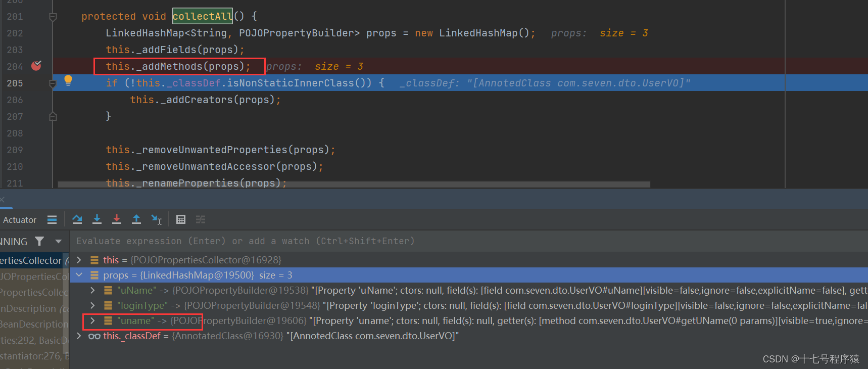
Task: Click the threads filter funnel icon
Action: tap(39, 242)
